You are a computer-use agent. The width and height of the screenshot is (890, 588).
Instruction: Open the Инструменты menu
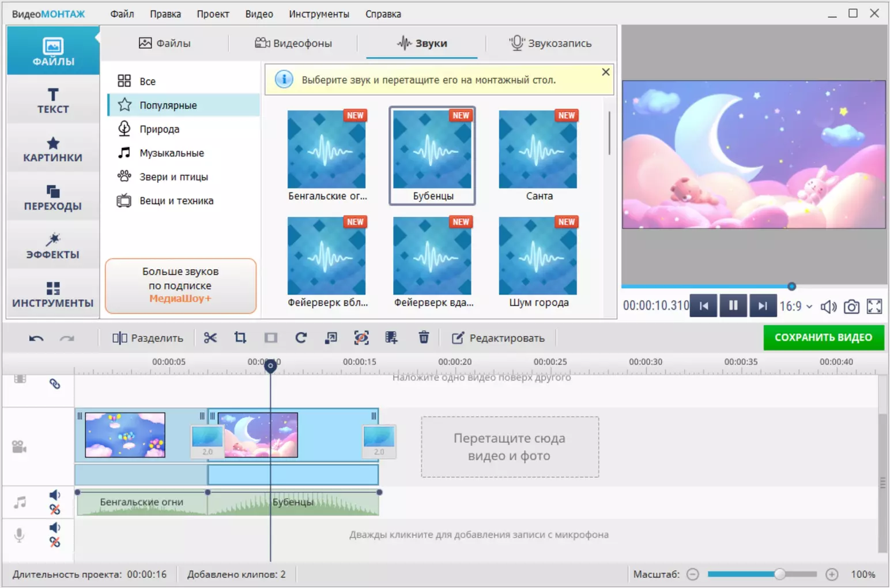[x=319, y=14]
